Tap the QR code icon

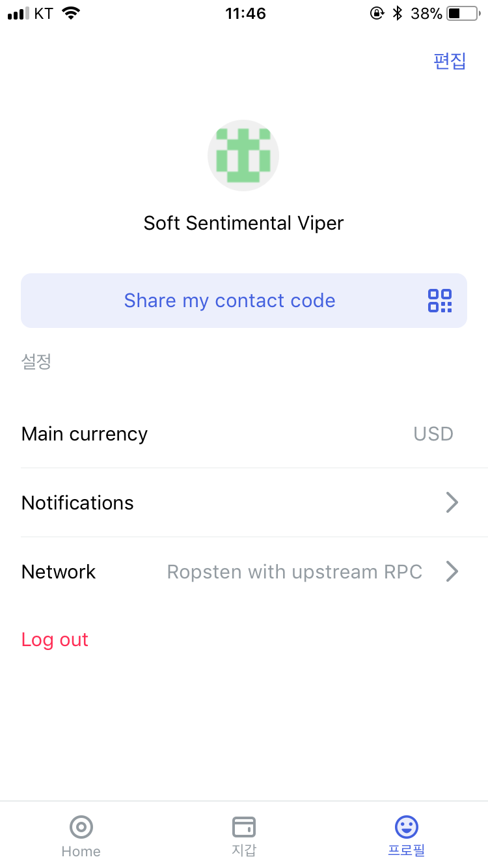pyautogui.click(x=440, y=301)
